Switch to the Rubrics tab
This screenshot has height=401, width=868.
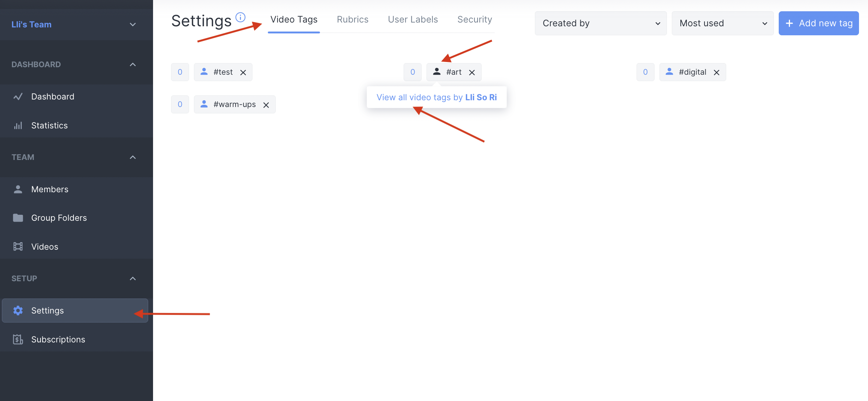click(353, 20)
